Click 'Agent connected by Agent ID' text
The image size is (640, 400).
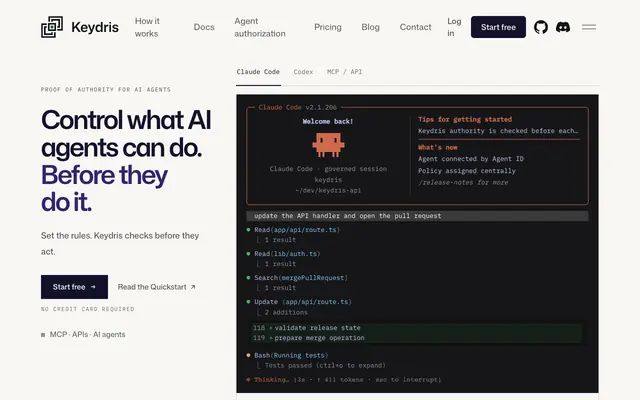pos(471,159)
